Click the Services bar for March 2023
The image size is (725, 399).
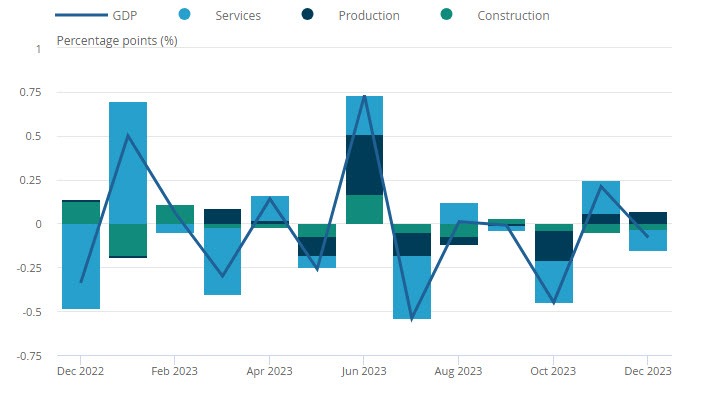[x=222, y=261]
